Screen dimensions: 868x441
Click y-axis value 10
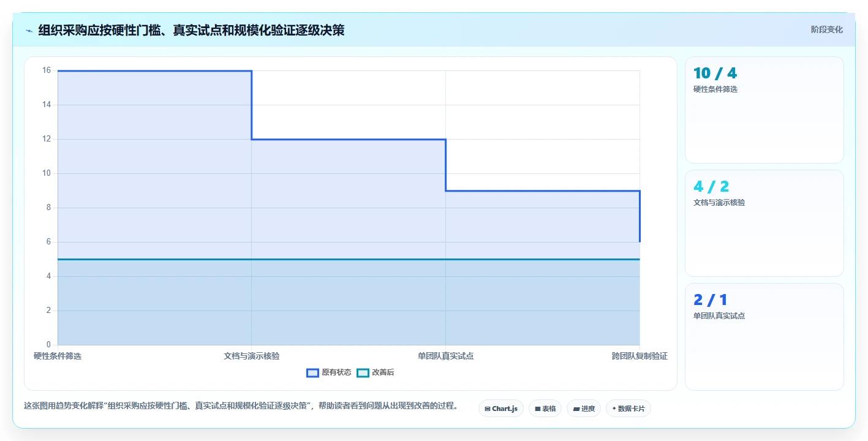[47, 173]
